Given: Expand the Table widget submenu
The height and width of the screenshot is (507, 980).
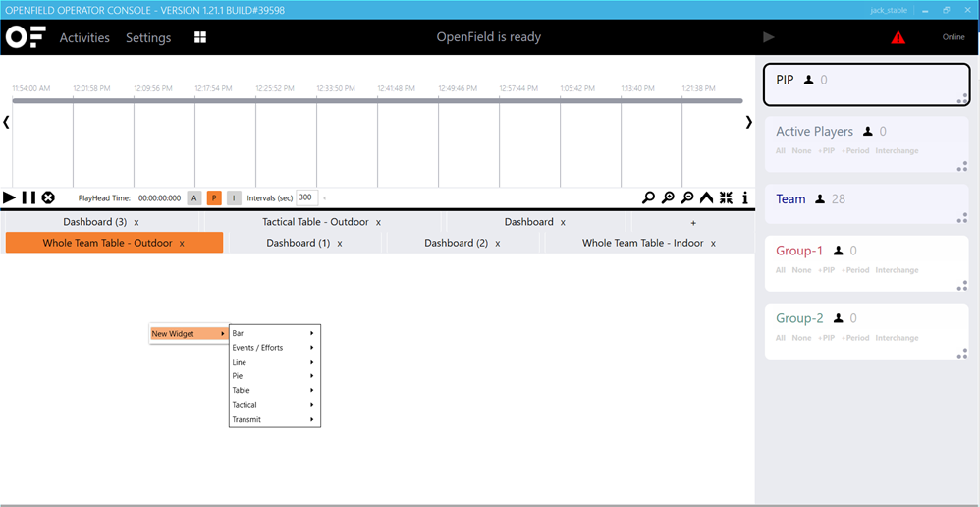Looking at the screenshot, I should (274, 390).
